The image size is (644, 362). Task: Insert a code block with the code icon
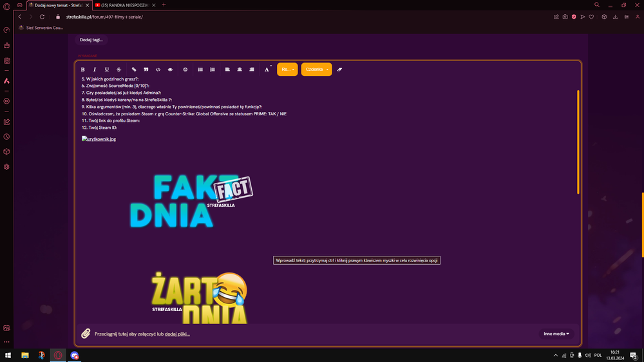[158, 70]
